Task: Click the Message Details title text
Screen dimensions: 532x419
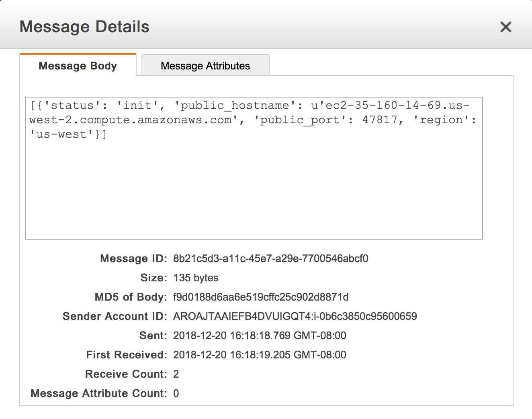Action: pyautogui.click(x=84, y=27)
